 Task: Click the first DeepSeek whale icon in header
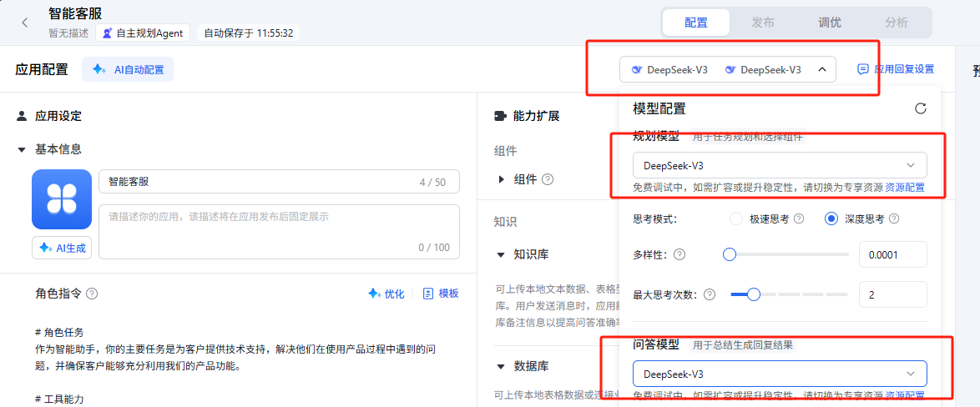tap(637, 70)
